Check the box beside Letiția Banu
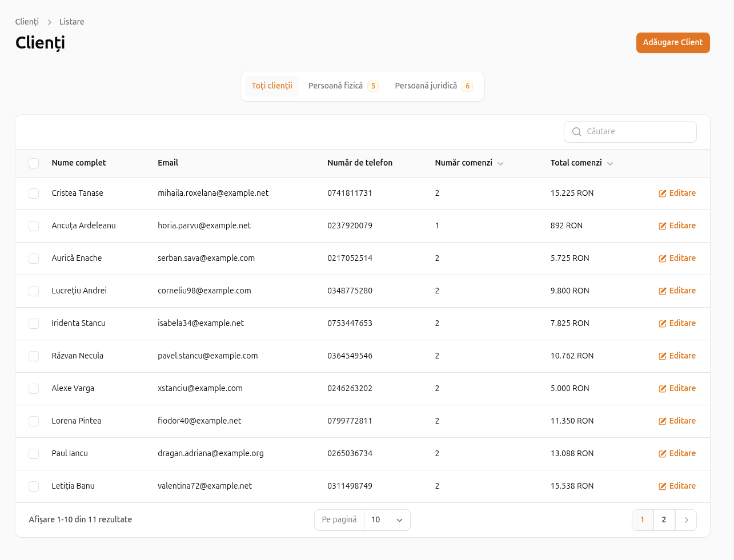The image size is (734, 560). [34, 486]
